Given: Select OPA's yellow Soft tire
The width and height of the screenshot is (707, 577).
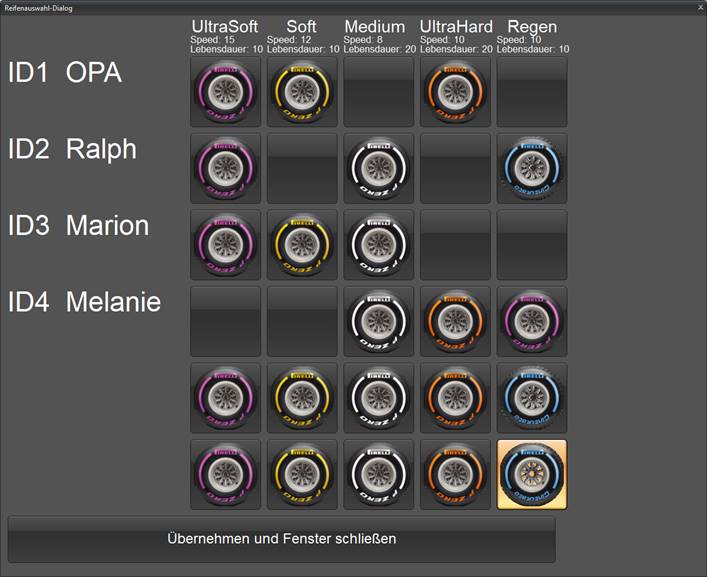Looking at the screenshot, I should click(x=302, y=92).
